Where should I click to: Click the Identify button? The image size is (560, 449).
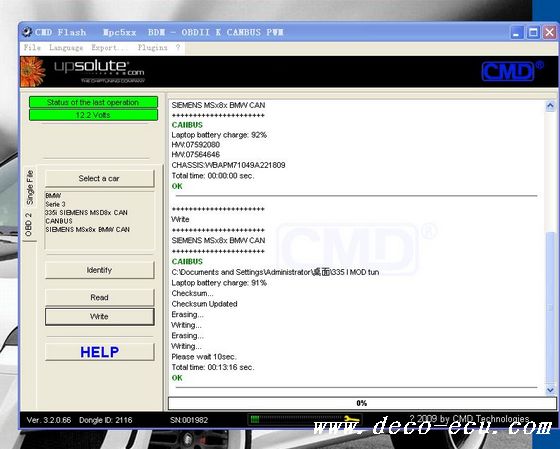tap(99, 270)
